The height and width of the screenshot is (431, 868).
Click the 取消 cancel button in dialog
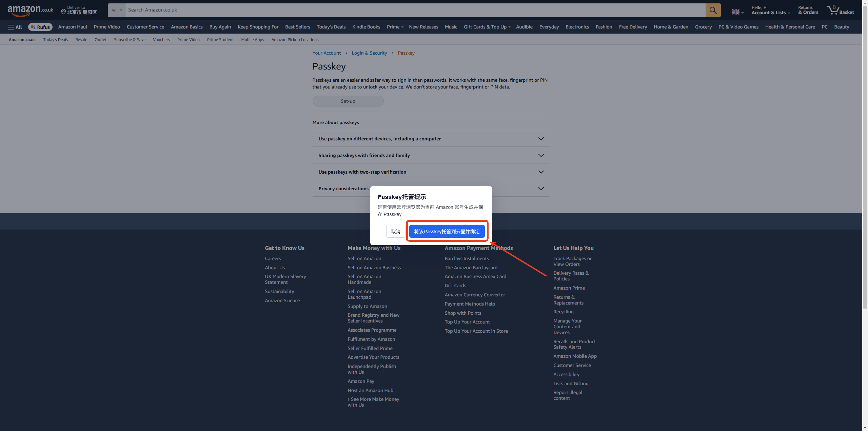tap(396, 232)
